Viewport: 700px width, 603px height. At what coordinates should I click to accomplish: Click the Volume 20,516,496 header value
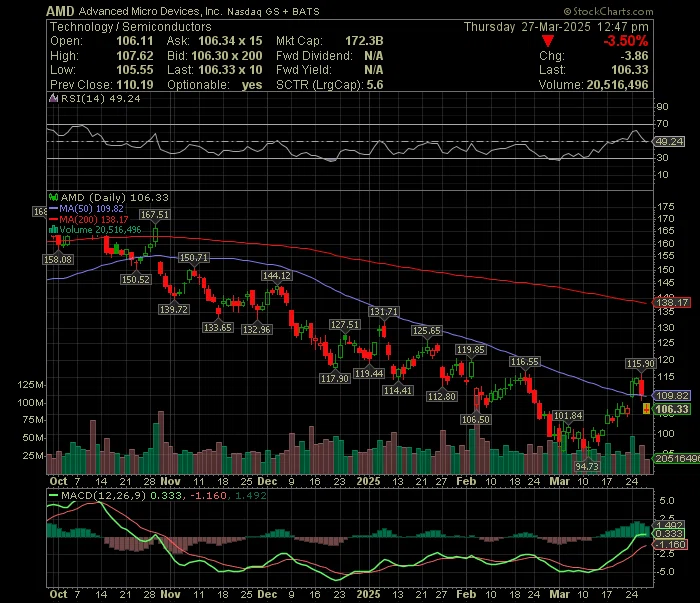pyautogui.click(x=617, y=85)
